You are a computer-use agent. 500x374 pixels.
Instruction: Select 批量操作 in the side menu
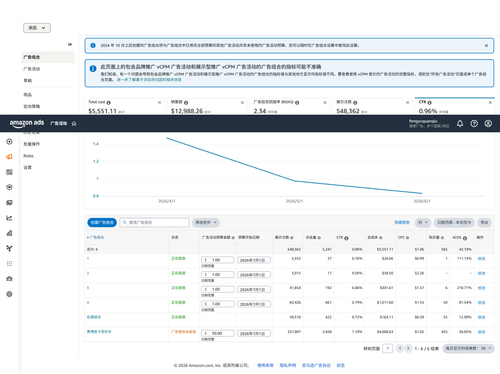click(32, 144)
